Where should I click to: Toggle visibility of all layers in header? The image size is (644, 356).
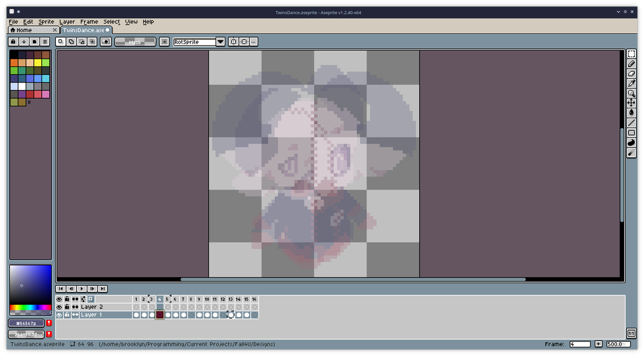(x=60, y=299)
